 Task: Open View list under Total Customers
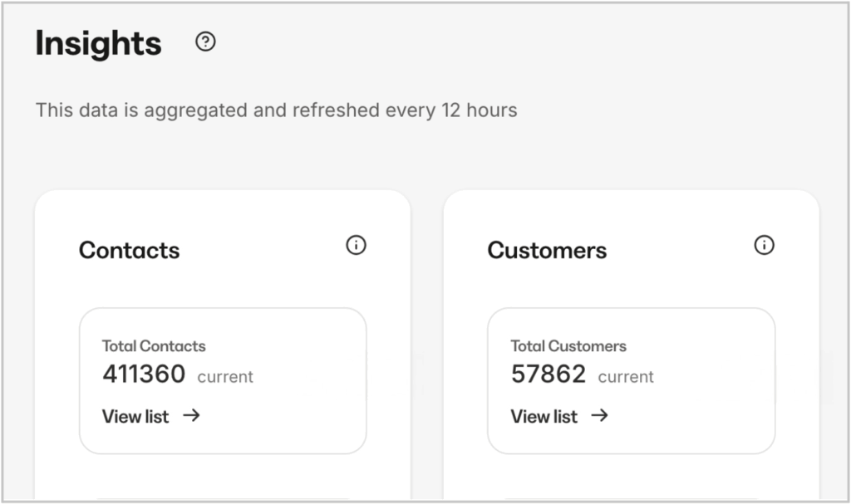pos(544,417)
